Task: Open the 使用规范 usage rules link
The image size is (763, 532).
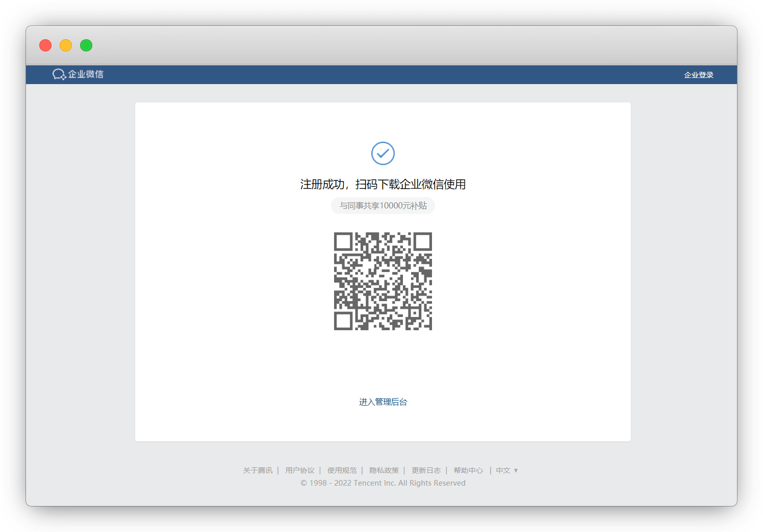Action: click(342, 470)
